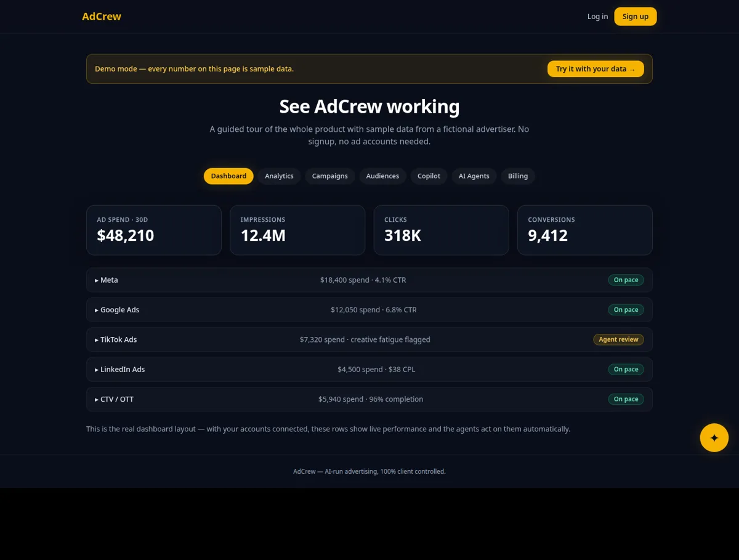Click the On pace badge for LinkedIn Ads
Screen dimensions: 739x560
pyautogui.click(x=626, y=370)
